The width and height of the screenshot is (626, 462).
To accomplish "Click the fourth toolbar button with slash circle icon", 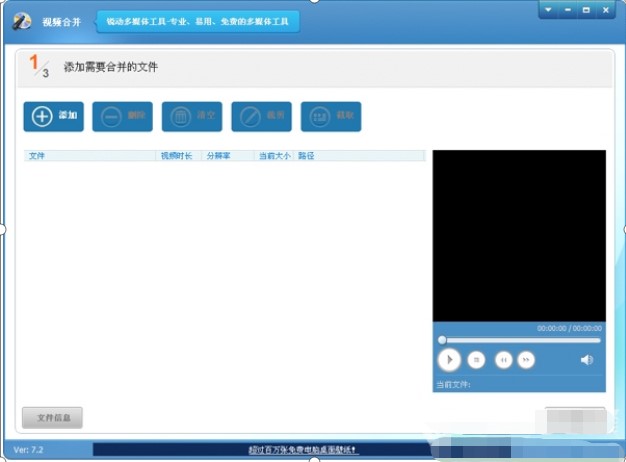I will tap(261, 117).
